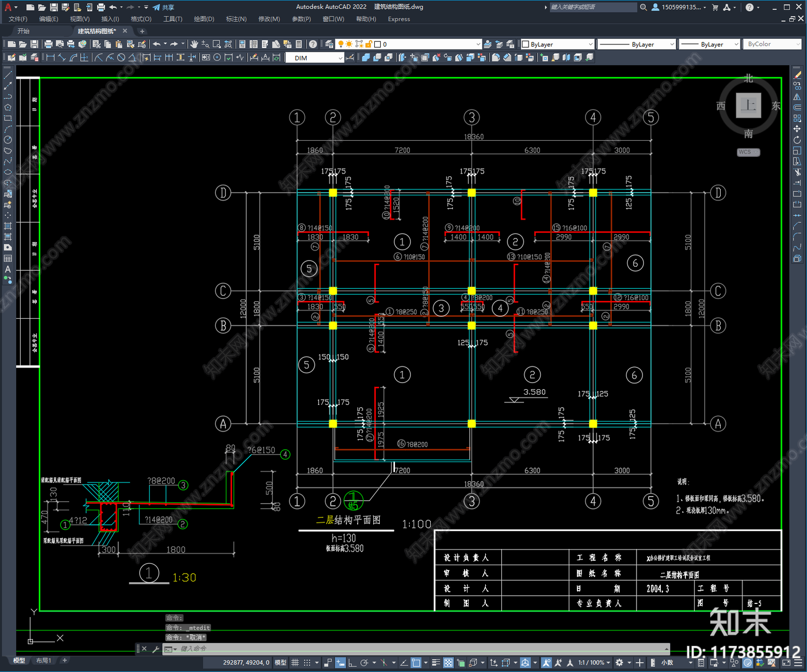Select the Line tool in draw toolbar
Viewport: 807px width, 672px height.
pos(8,75)
